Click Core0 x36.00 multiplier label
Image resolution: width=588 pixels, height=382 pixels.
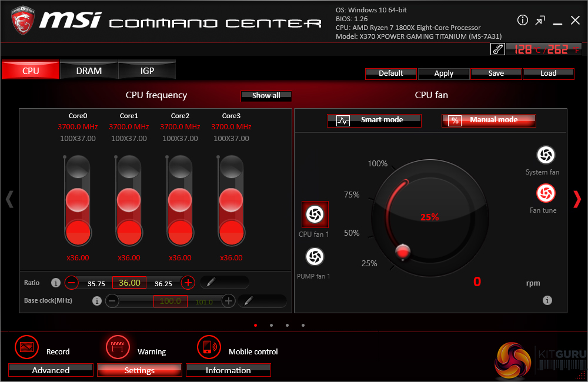click(x=78, y=258)
